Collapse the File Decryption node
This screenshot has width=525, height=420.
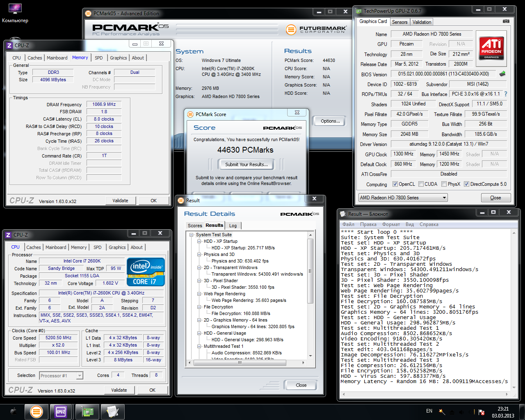tap(199, 307)
